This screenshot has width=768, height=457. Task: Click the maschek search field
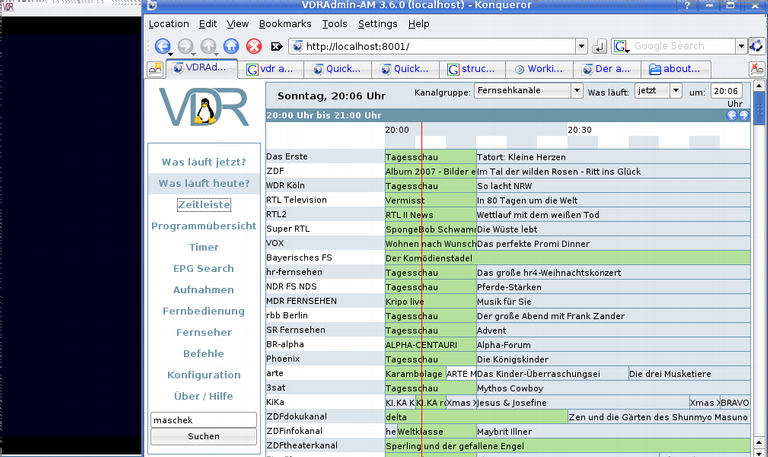click(204, 420)
